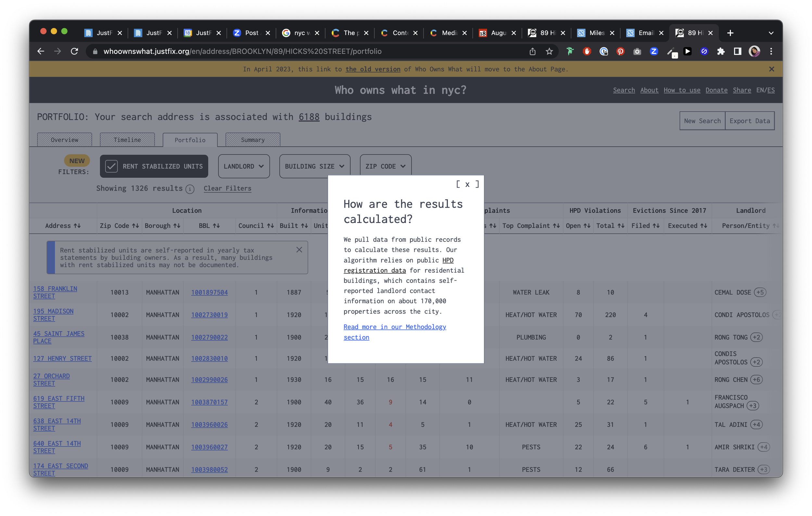Open the browser extensions puzzle icon
The height and width of the screenshot is (516, 812).
pos(721,51)
